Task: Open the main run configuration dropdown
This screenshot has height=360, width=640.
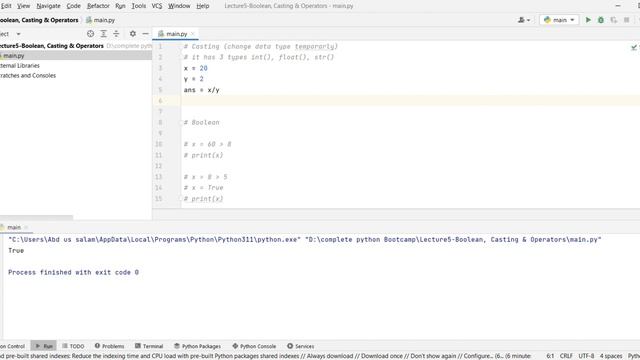Action: (559, 20)
